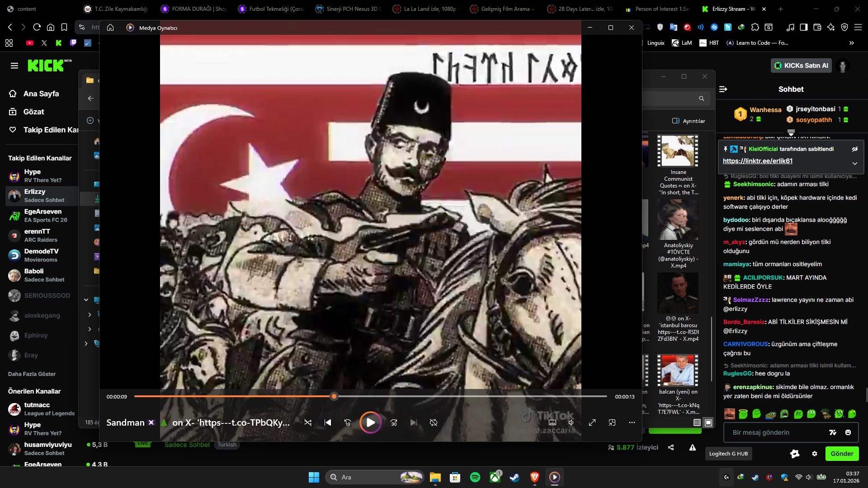Expand the chat leaderboard handle
Screen dimensions: 868x488
click(791, 132)
